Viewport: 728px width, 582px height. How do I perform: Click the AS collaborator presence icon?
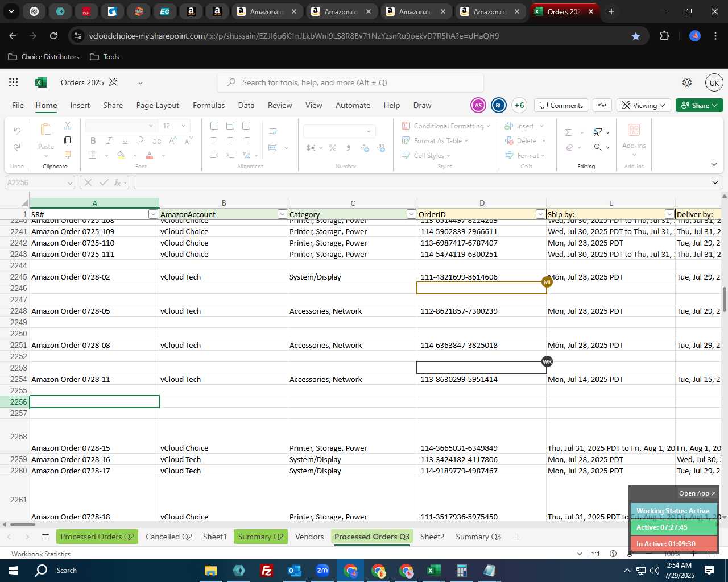click(479, 105)
